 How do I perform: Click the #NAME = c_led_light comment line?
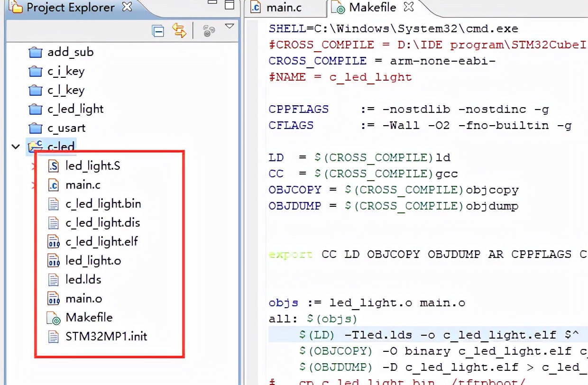[340, 77]
